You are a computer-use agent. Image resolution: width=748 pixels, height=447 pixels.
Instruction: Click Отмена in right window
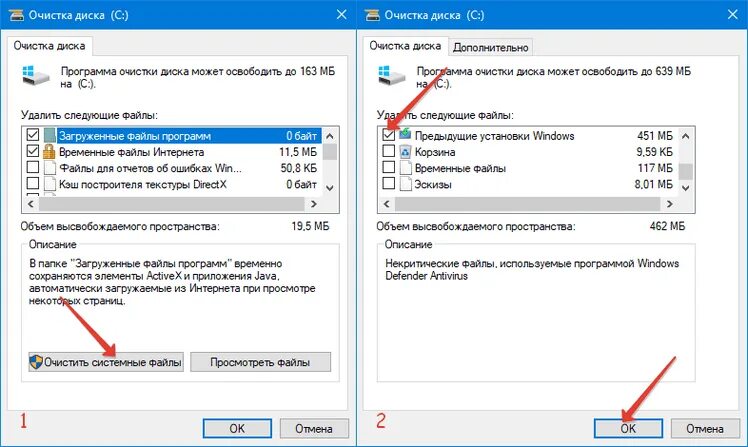point(705,428)
